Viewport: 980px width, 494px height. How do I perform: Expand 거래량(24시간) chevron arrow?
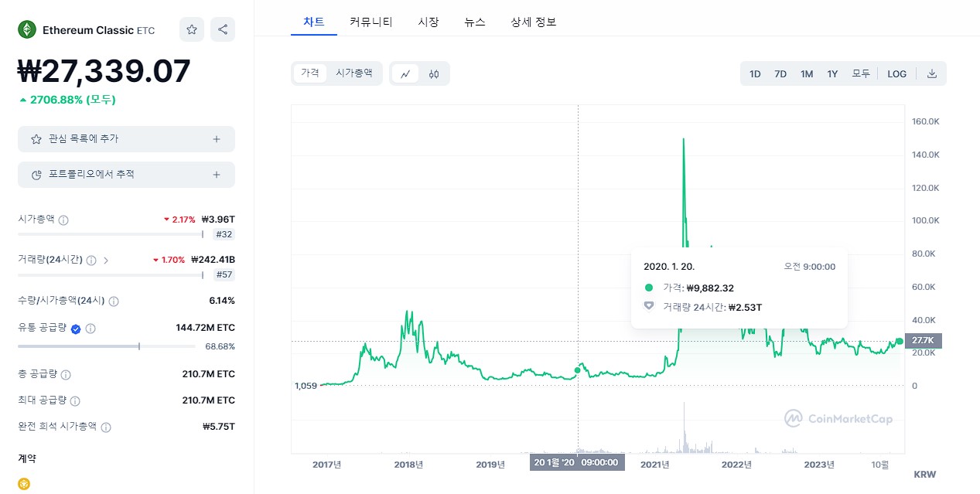pyautogui.click(x=106, y=261)
